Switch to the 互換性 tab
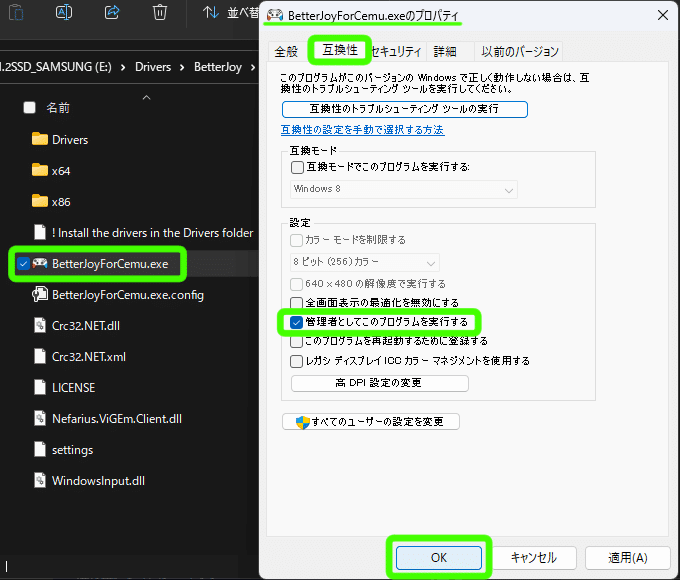 point(340,50)
